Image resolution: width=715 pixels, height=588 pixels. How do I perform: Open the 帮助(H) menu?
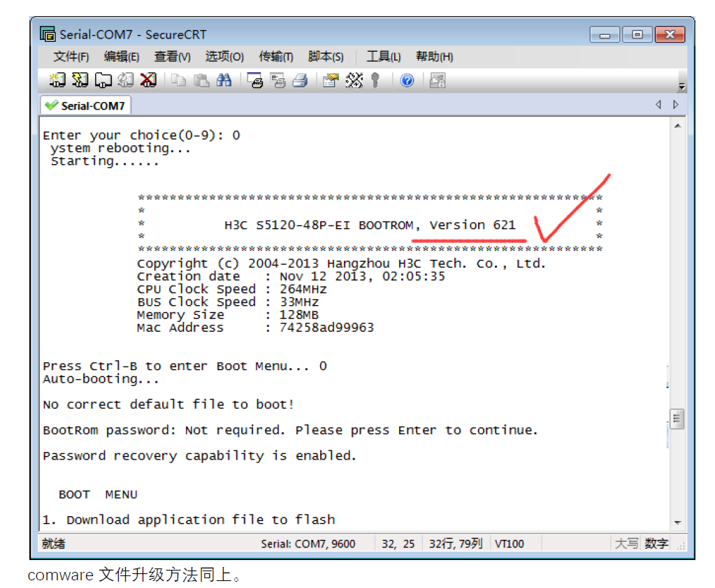434,57
